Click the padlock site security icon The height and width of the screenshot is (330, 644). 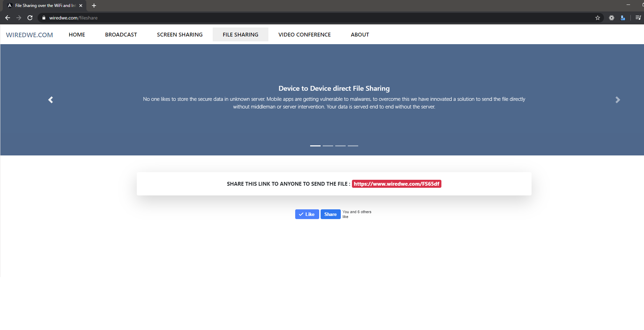click(44, 18)
